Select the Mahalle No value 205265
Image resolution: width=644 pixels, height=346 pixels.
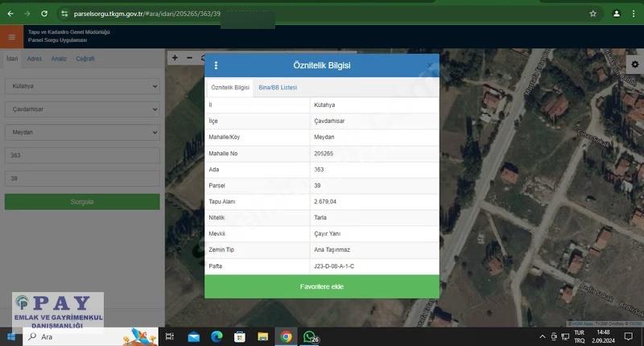tap(324, 154)
